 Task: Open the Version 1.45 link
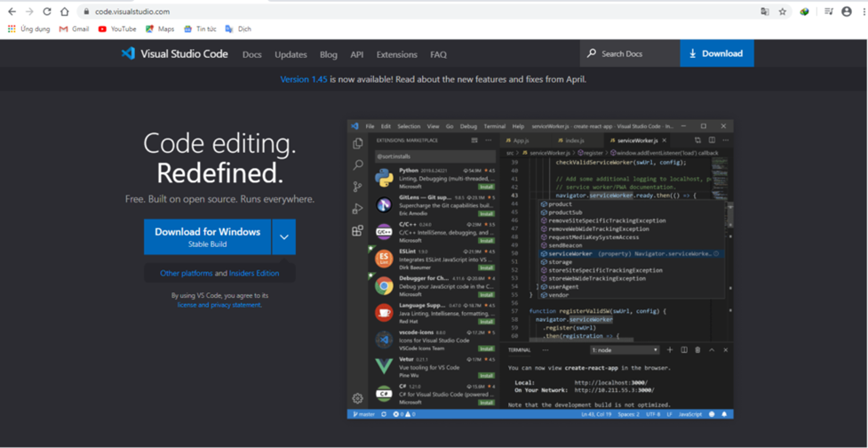[304, 79]
